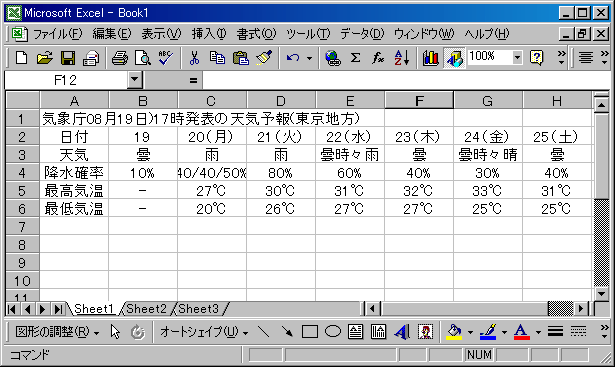The width and height of the screenshot is (615, 367).
Task: Run the ABC spelling check icon
Action: coord(166,58)
